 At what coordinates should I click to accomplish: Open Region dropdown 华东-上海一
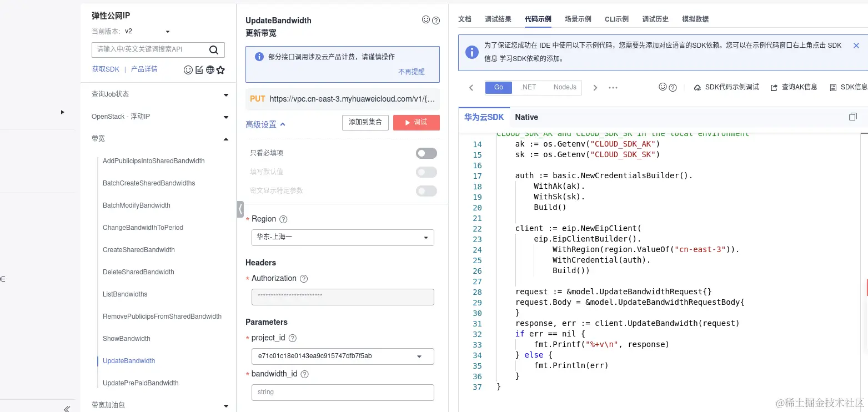tap(343, 237)
